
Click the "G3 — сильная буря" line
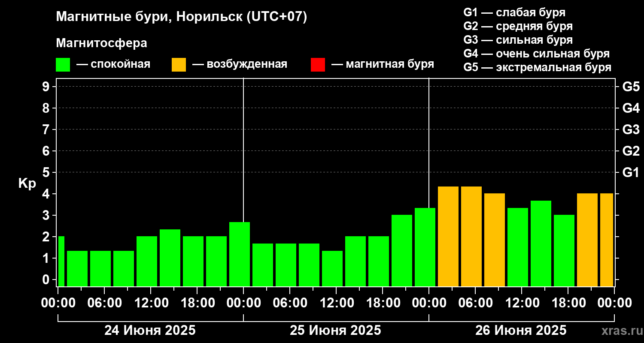518,40
